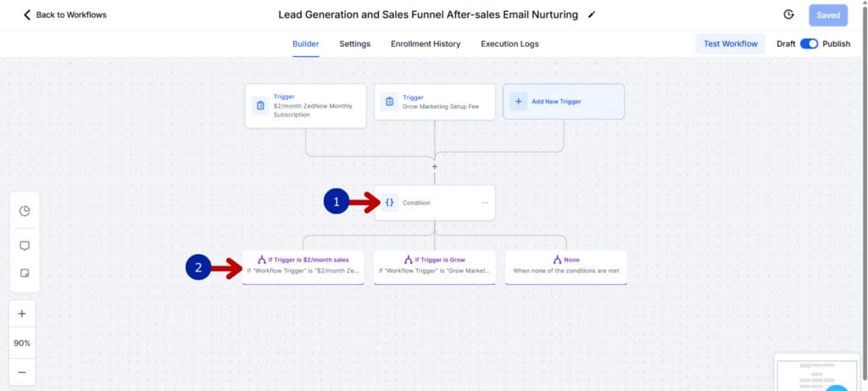The image size is (868, 391).
Task: Click 'When none of the conditions are met' text
Action: point(565,271)
